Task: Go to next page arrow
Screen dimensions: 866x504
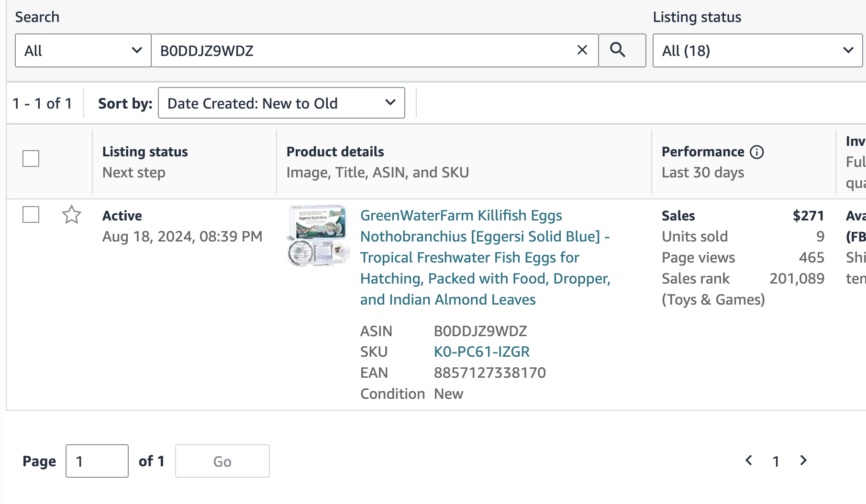Action: 803,460
